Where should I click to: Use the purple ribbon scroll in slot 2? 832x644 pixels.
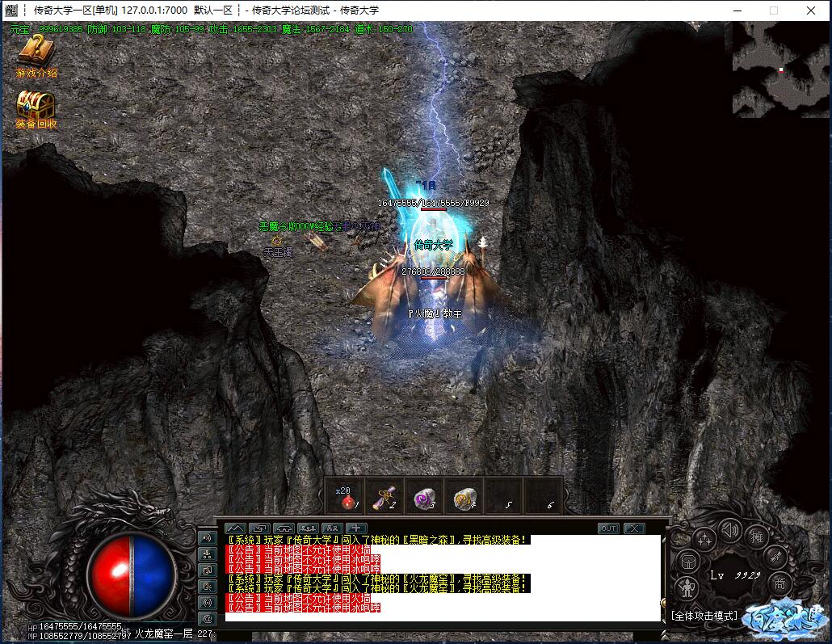tap(385, 498)
